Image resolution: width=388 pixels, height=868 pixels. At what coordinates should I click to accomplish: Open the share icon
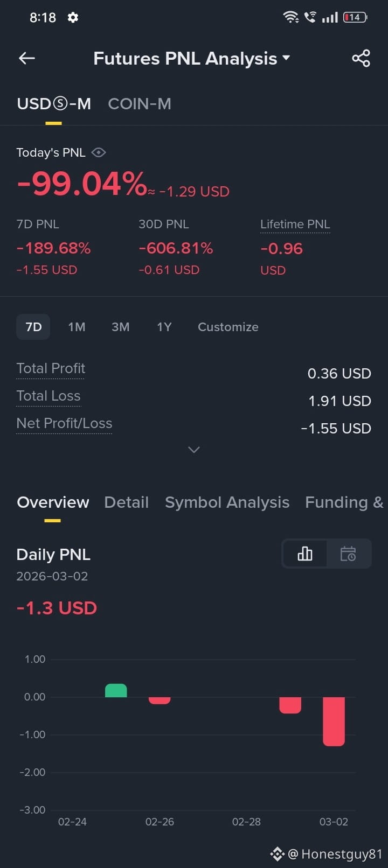pyautogui.click(x=361, y=58)
